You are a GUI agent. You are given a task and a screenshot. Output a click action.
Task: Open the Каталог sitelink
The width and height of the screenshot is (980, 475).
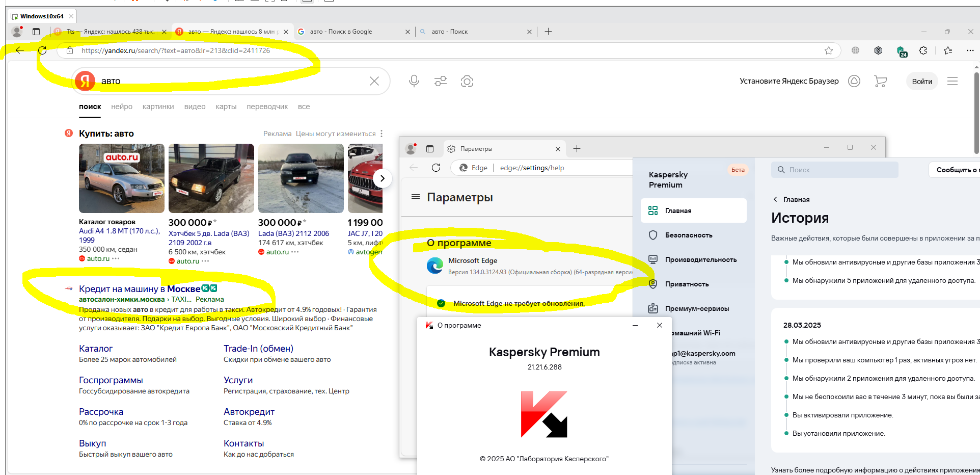96,349
